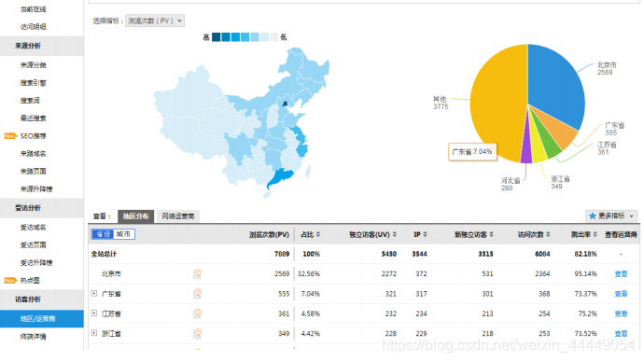Click Guangdong province on the map
This screenshot has height=362, width=644.
click(x=281, y=177)
